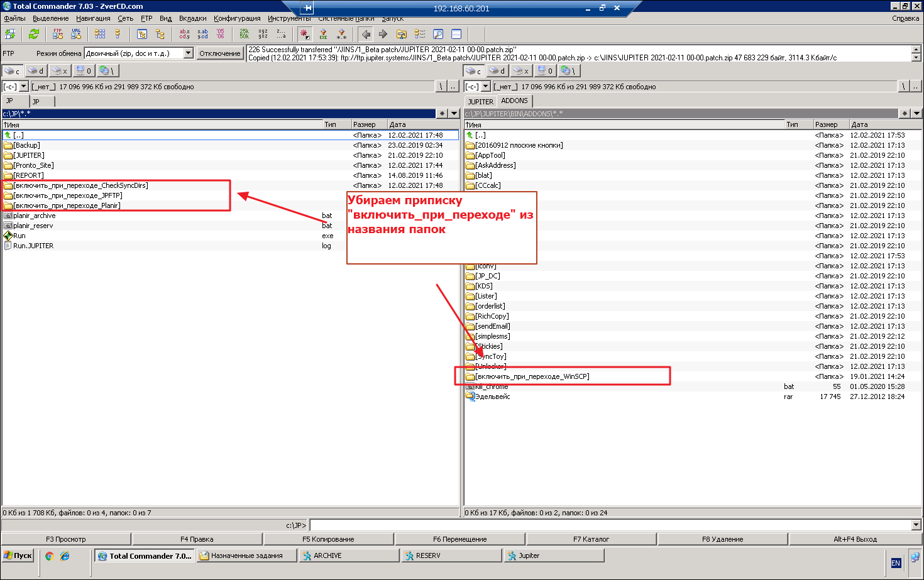Select the [Backup] folder in left panel
The width and height of the screenshot is (924, 580).
click(27, 145)
